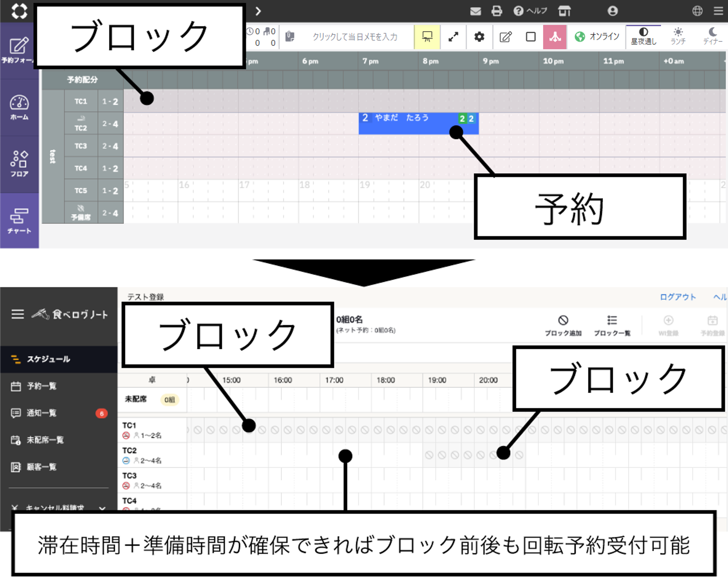Click the 10 pm time header
Image resolution: width=728 pixels, height=583 pixels.
click(553, 61)
